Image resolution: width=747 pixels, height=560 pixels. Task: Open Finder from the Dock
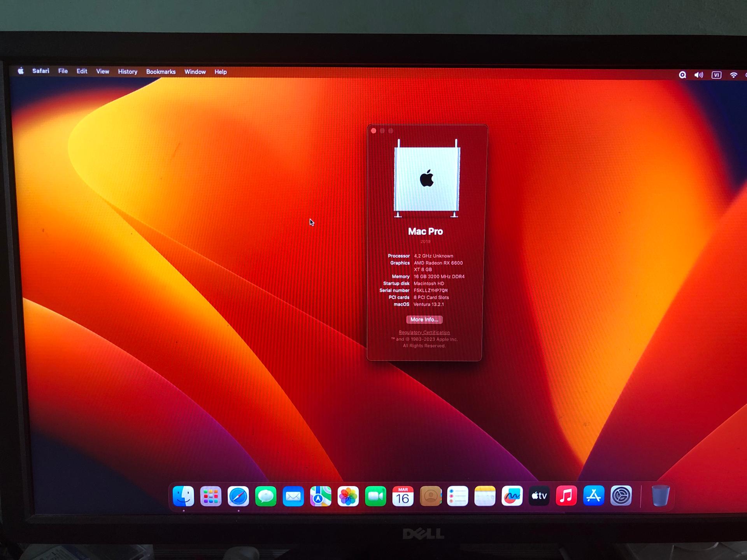183,496
